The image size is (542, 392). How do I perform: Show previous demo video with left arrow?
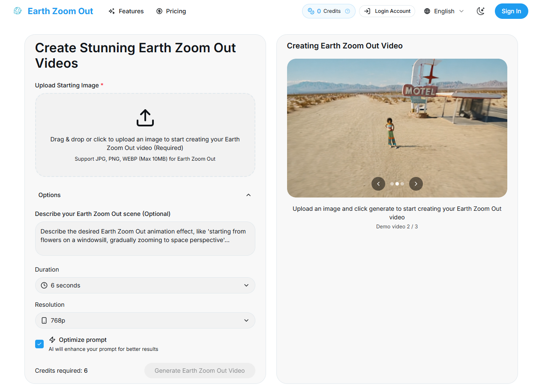click(378, 184)
